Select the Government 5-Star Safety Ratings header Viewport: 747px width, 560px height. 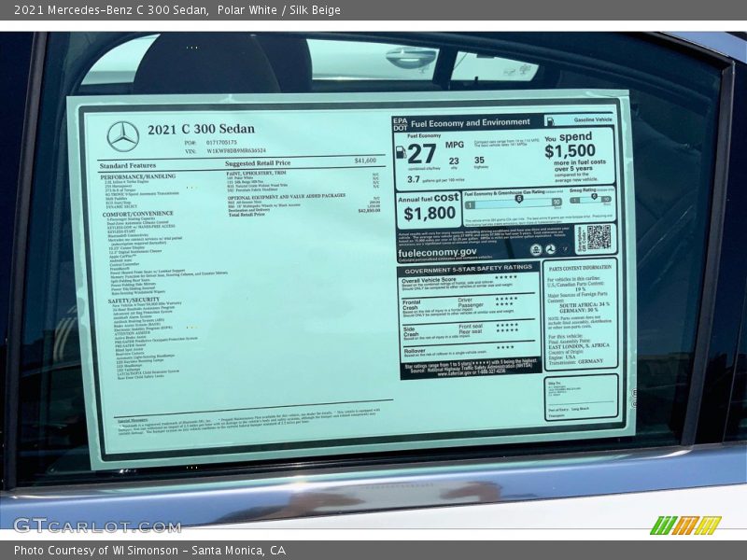point(468,268)
